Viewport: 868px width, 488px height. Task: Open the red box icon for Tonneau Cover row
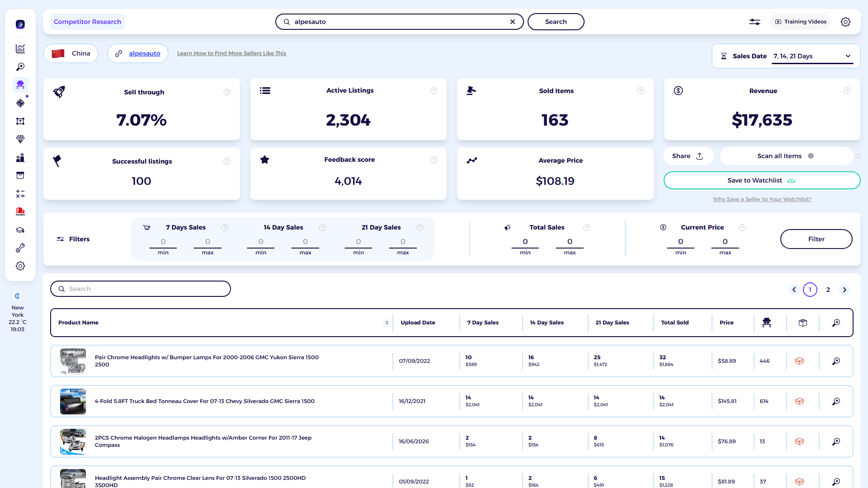(x=799, y=401)
